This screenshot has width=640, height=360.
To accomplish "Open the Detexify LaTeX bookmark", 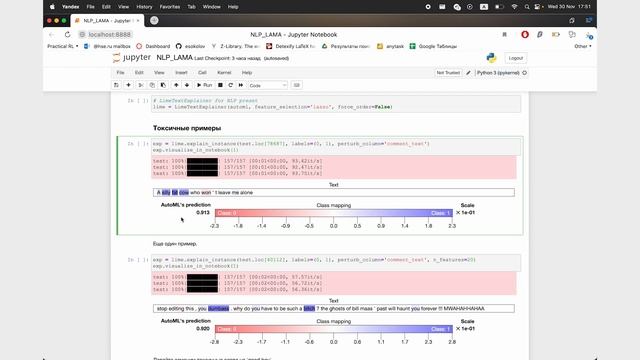I will [291, 46].
